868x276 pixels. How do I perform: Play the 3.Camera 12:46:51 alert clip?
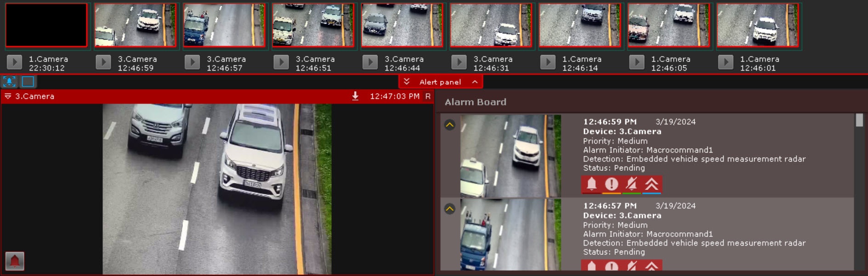[x=281, y=62]
